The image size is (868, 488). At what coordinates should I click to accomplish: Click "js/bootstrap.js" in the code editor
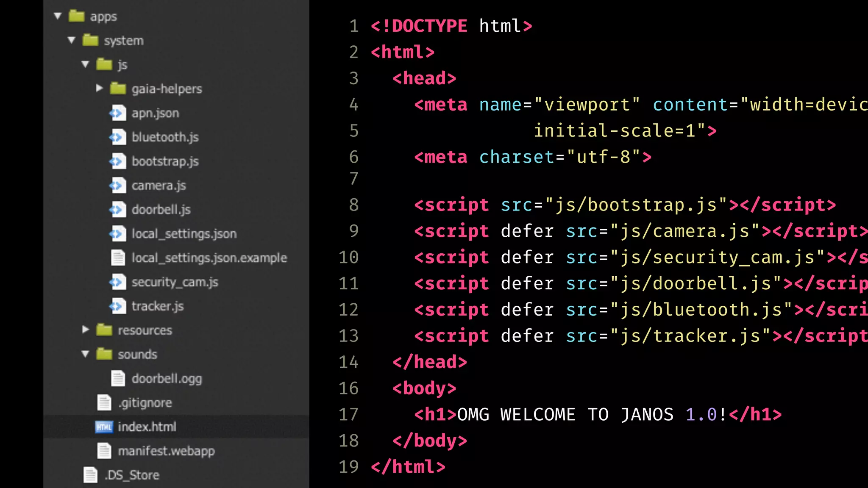(636, 205)
